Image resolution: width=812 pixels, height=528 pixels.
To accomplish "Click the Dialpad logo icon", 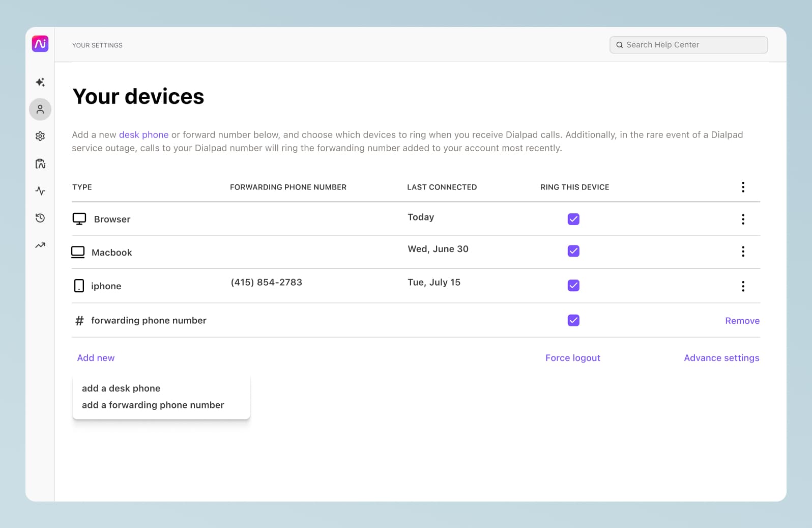I will (40, 44).
